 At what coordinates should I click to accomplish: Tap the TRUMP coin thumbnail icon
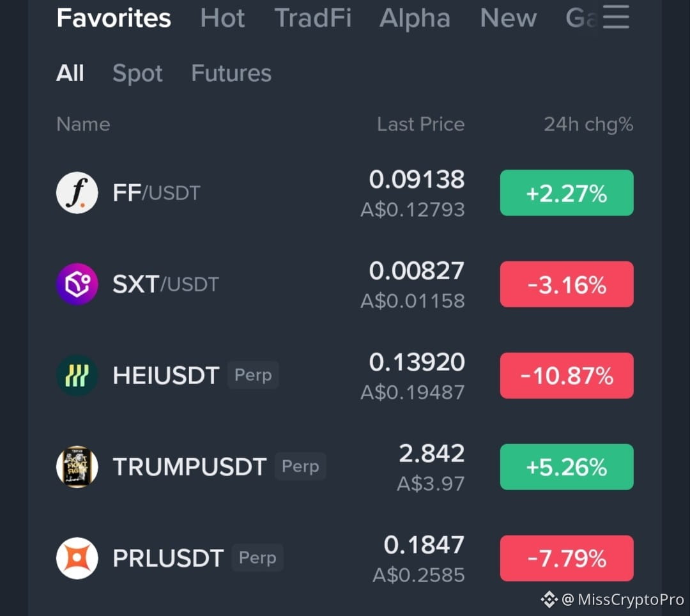(77, 467)
